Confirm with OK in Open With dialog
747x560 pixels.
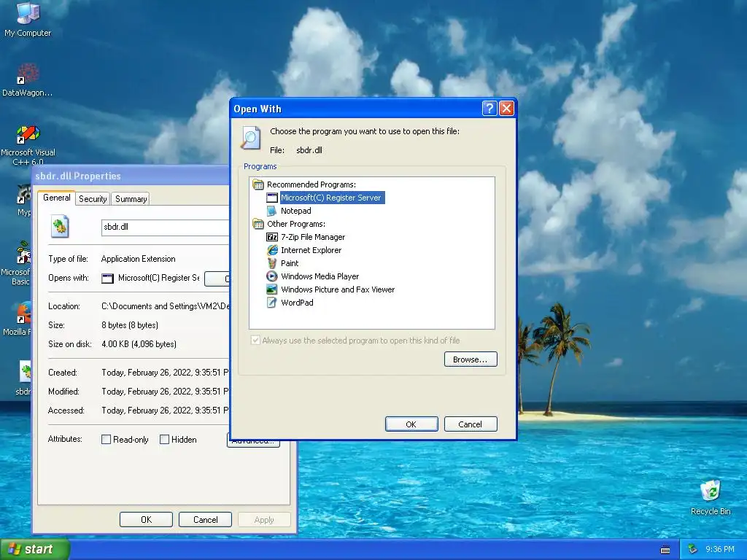click(411, 424)
